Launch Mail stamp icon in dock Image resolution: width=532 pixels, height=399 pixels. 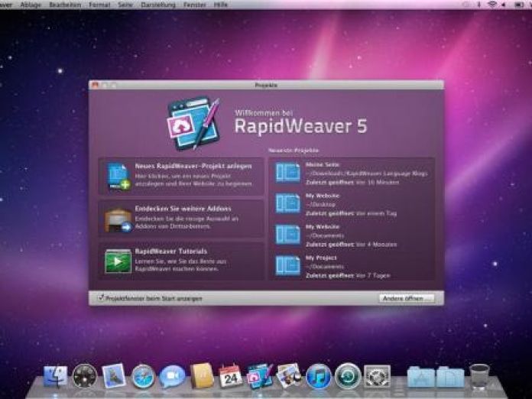click(114, 376)
